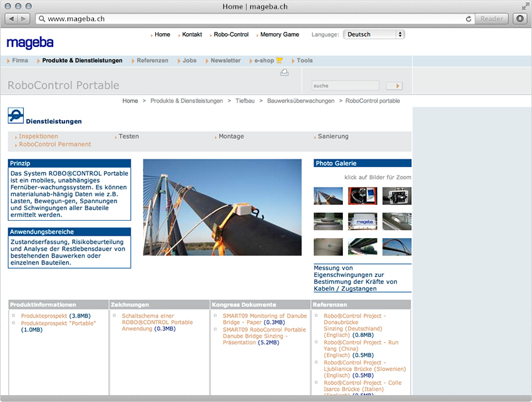This screenshot has height=402, width=532.
Task: Click the Tiefbau breadcrumb
Action: click(x=245, y=101)
